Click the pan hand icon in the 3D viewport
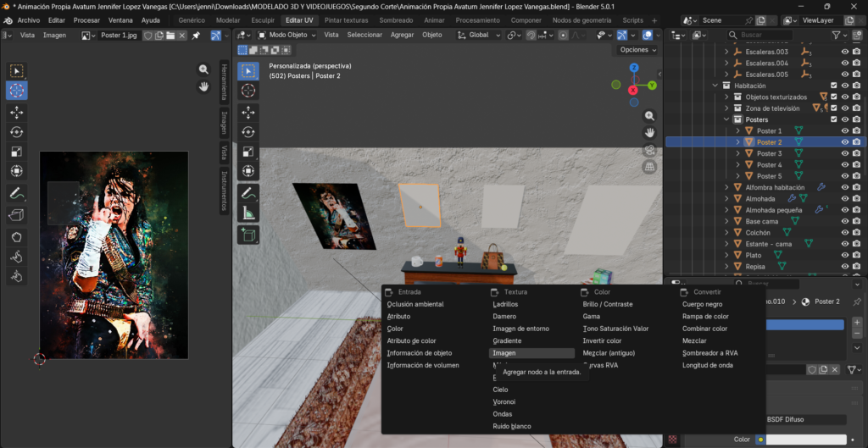 650,133
